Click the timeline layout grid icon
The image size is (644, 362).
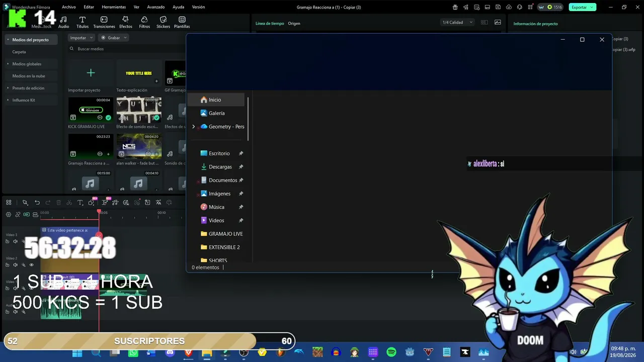9,203
